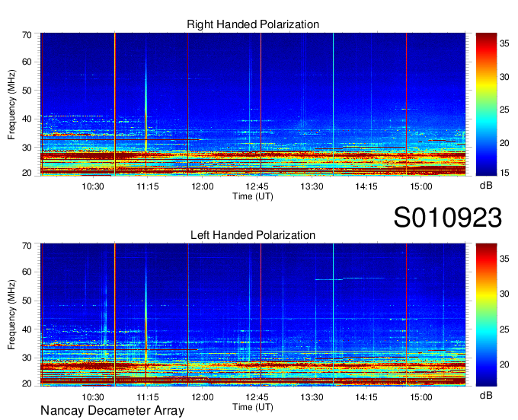Screen dimensions: 518x420
Task: Select the "S010923" observation label
Action: (448, 218)
